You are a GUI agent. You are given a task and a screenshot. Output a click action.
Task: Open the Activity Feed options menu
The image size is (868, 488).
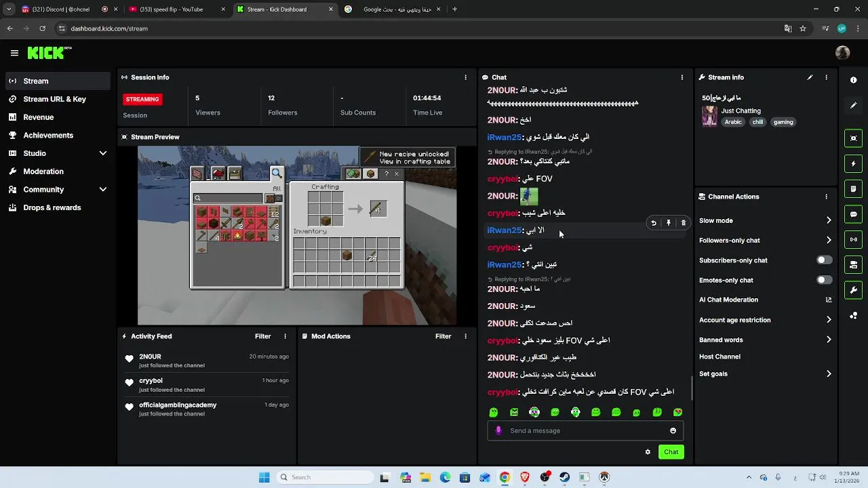point(285,336)
